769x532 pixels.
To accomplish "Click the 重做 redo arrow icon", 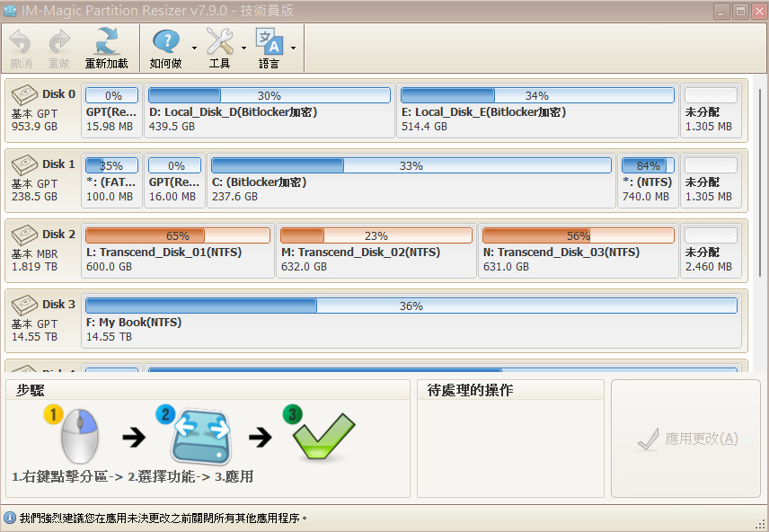I will pos(59,41).
